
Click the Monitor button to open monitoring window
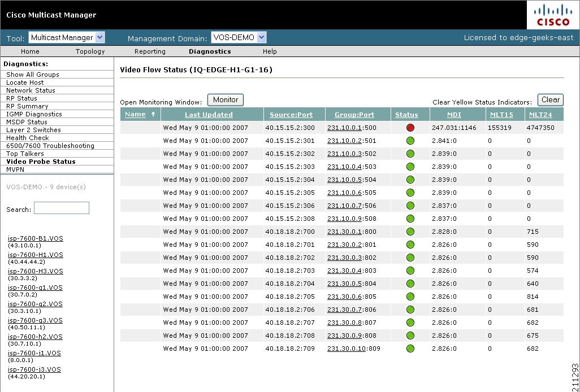click(225, 99)
